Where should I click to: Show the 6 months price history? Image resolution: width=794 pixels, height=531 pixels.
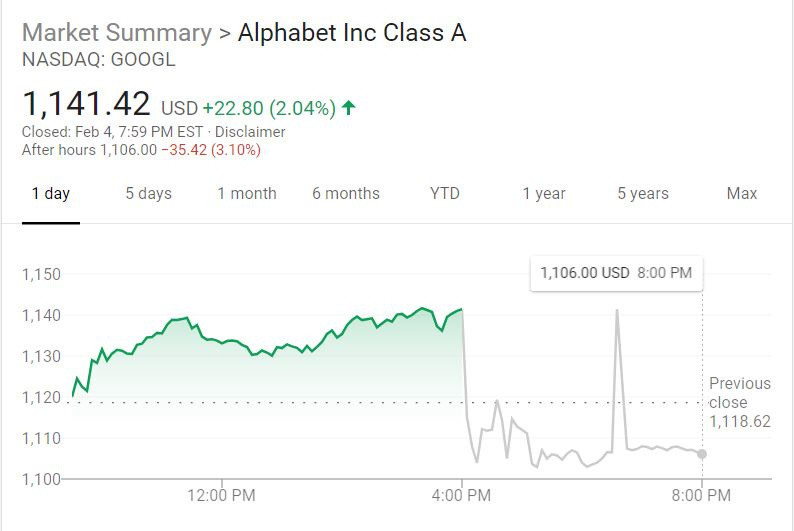coord(346,194)
